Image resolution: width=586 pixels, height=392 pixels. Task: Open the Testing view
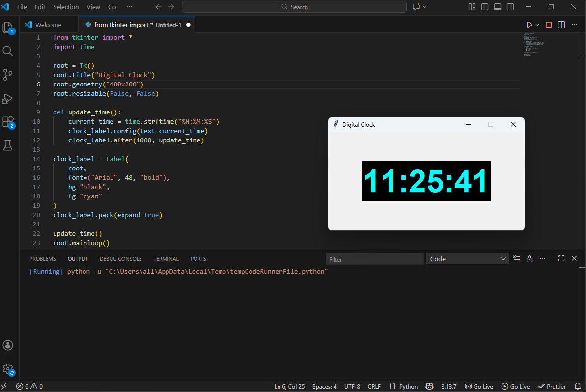[8, 145]
